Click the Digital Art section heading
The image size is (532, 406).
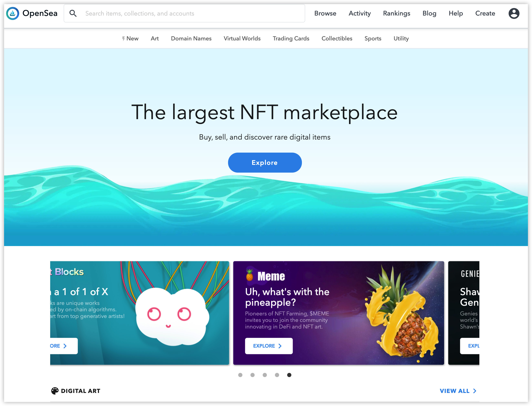(x=80, y=391)
